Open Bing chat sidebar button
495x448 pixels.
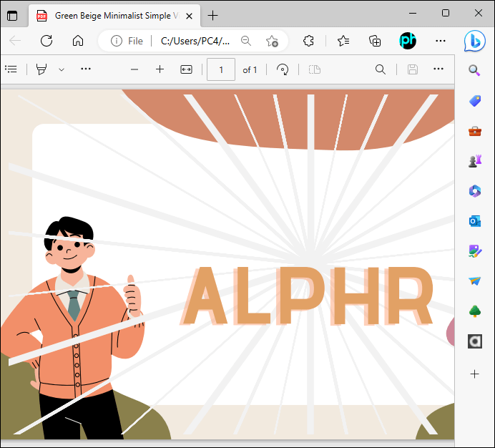pos(474,41)
